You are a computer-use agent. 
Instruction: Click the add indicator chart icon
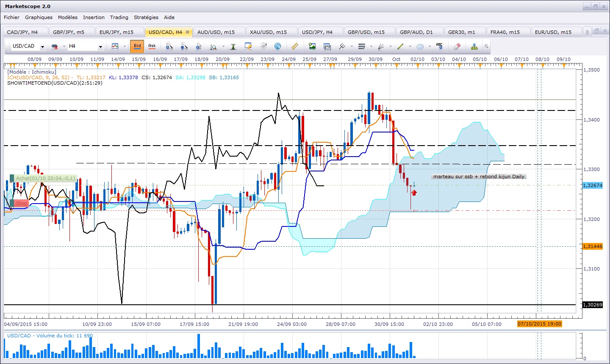(327, 46)
